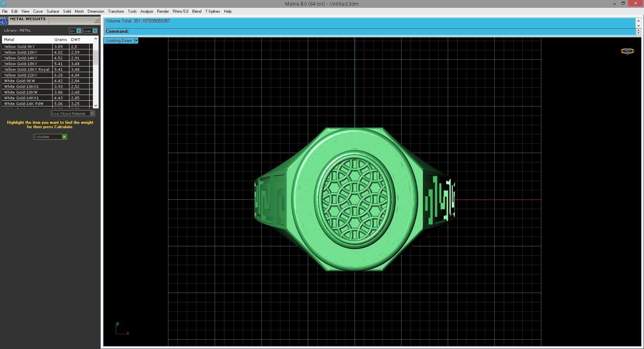Open the View menu
Viewport: 644px width, 349px height.
(25, 11)
